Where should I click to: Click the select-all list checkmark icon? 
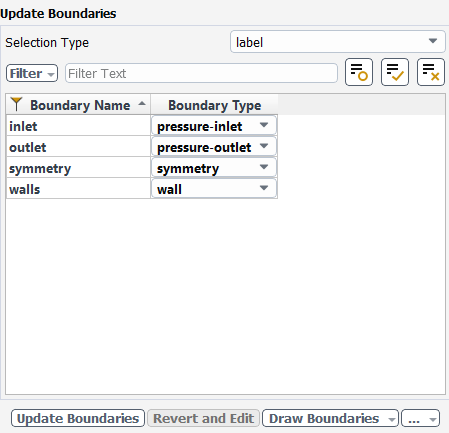pyautogui.click(x=395, y=72)
